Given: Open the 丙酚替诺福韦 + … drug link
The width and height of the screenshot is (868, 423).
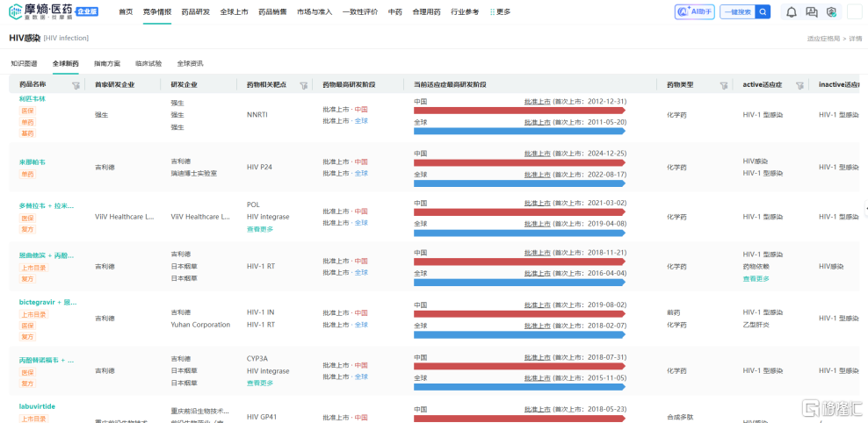Looking at the screenshot, I should pyautogui.click(x=47, y=360).
